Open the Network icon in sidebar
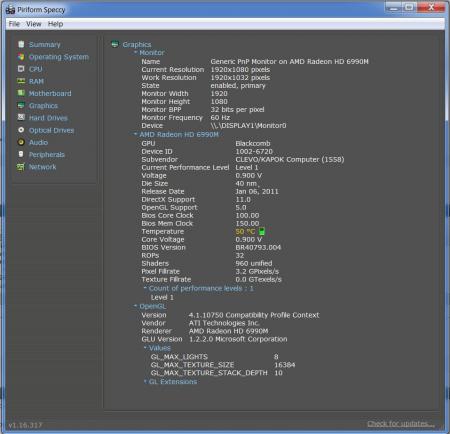The image size is (450, 434). 21,167
